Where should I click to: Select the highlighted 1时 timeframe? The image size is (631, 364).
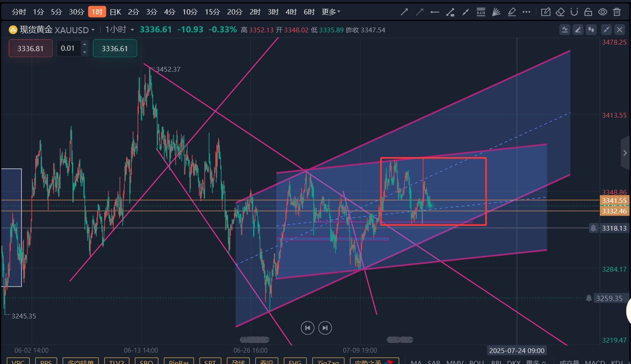coord(97,12)
